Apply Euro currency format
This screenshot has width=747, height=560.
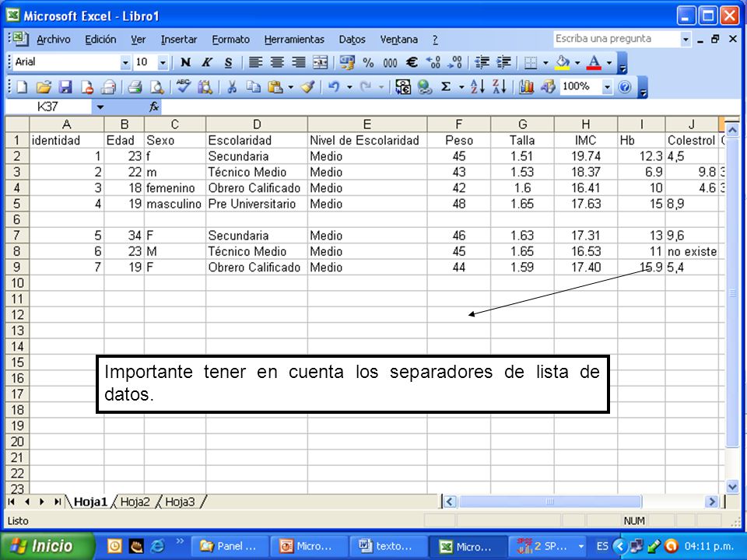click(412, 62)
